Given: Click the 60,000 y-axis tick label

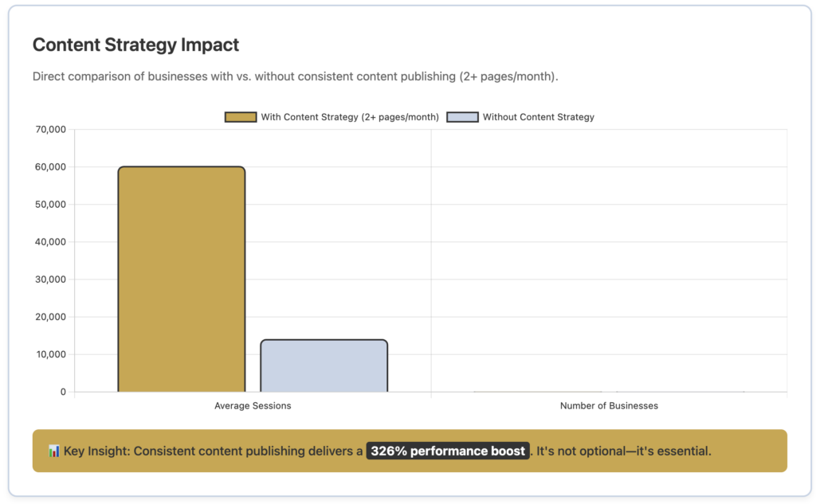Looking at the screenshot, I should click(49, 167).
